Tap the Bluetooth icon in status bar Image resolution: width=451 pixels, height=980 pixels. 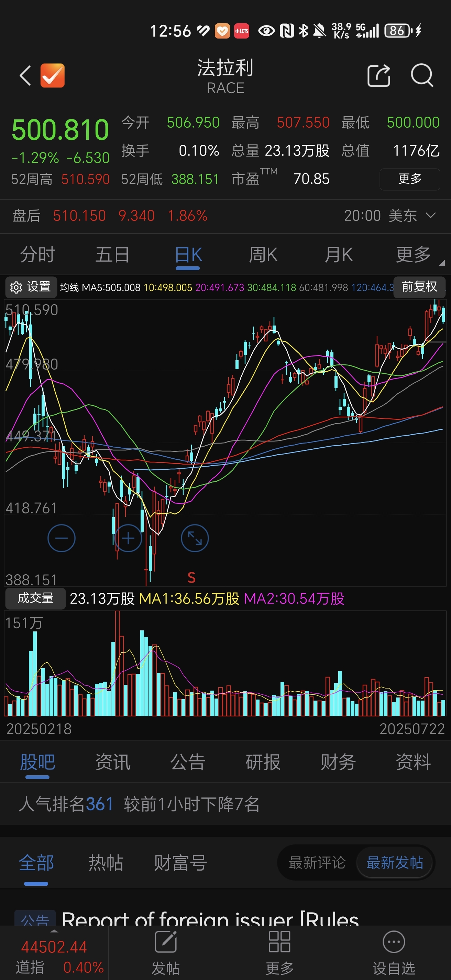[303, 31]
